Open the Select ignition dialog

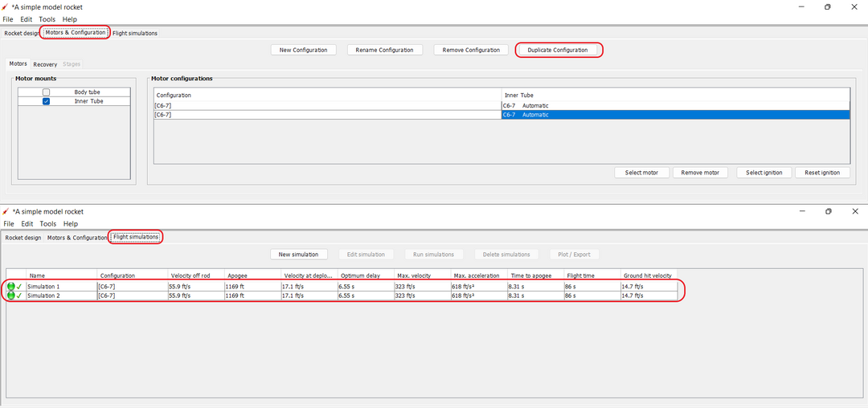pyautogui.click(x=764, y=173)
